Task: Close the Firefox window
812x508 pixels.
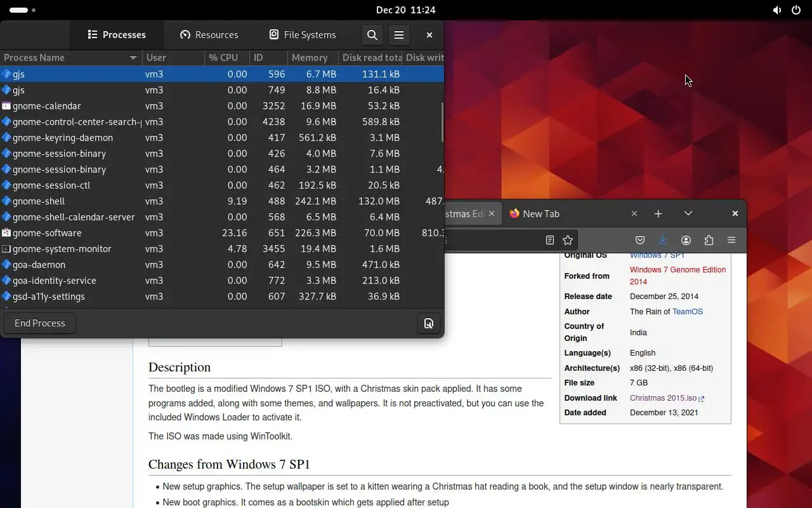Action: 735,213
